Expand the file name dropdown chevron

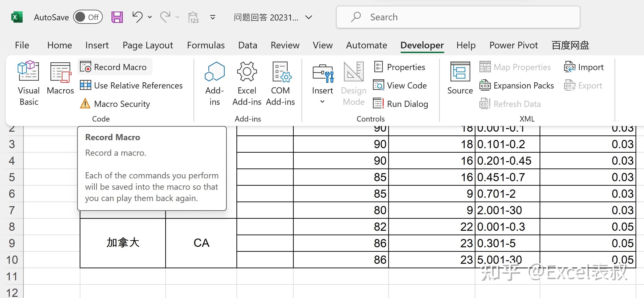[309, 17]
